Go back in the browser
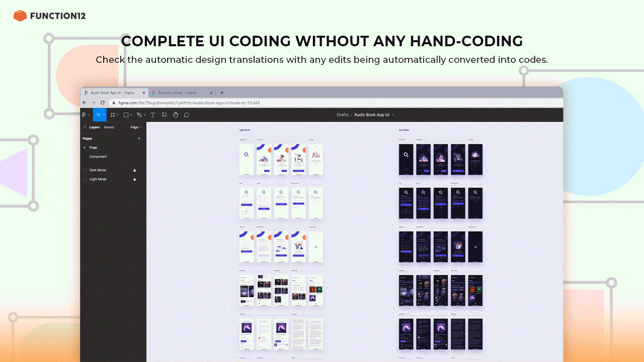The height and width of the screenshot is (362, 644). pos(85,103)
